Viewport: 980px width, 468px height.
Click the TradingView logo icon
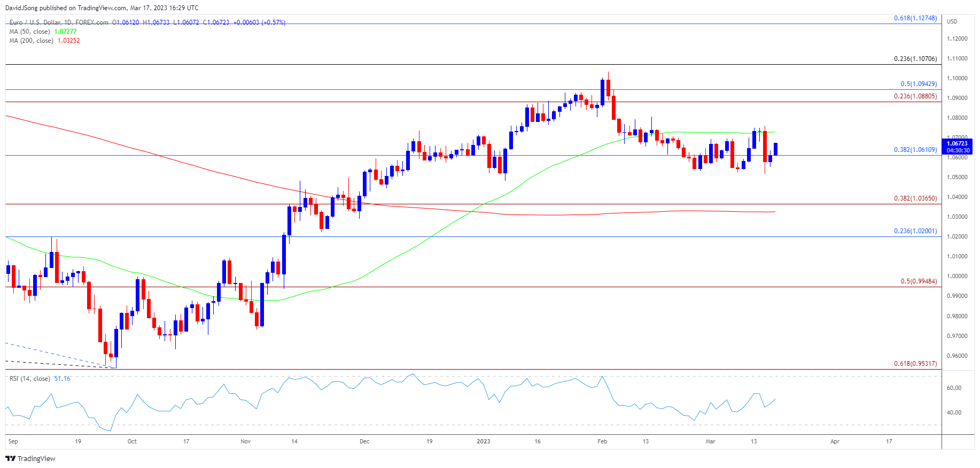pyautogui.click(x=10, y=458)
